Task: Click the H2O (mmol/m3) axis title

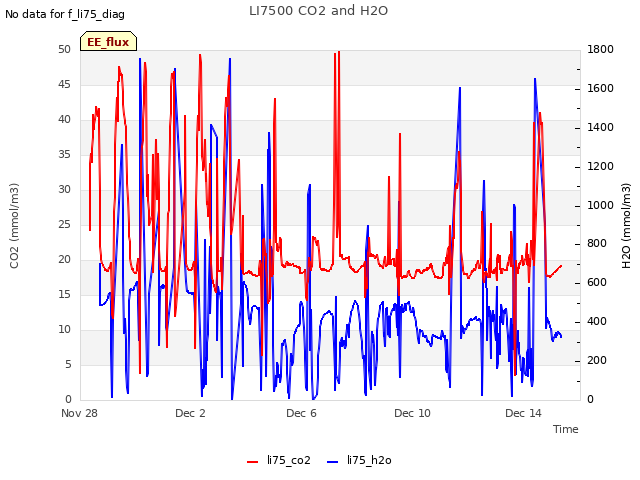Action: 626,226
